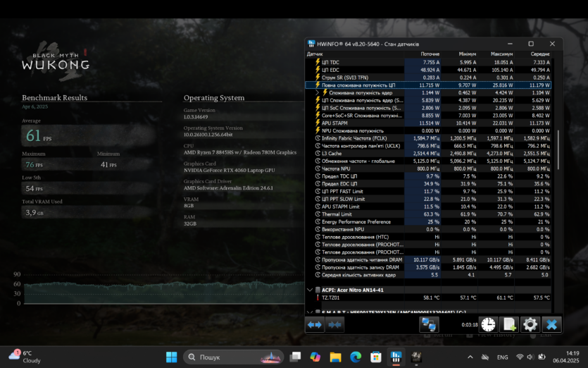This screenshot has width=588, height=368.
Task: Open the clock showing 14:19 06.04.2025
Action: pos(568,357)
